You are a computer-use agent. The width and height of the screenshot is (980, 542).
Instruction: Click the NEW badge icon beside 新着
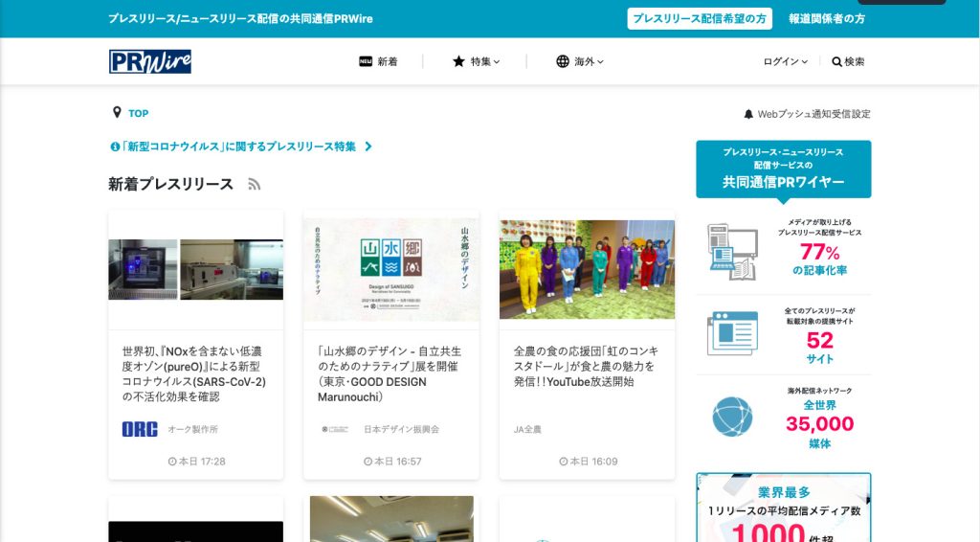(365, 61)
